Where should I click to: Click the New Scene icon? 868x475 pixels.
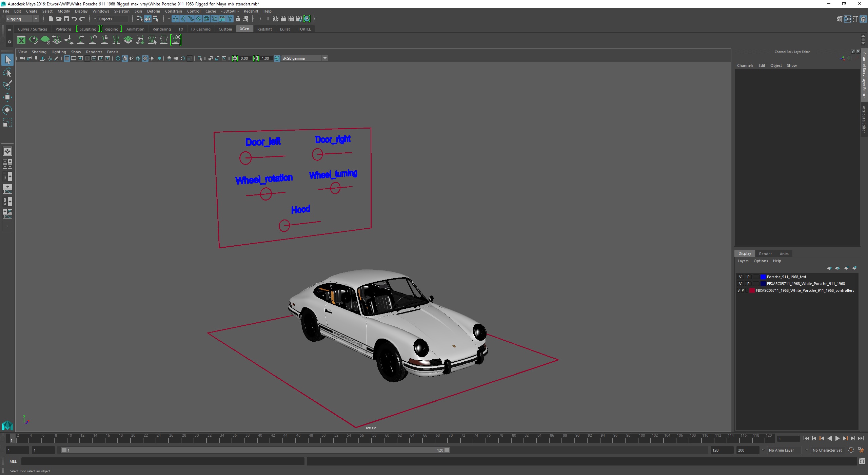tap(51, 19)
